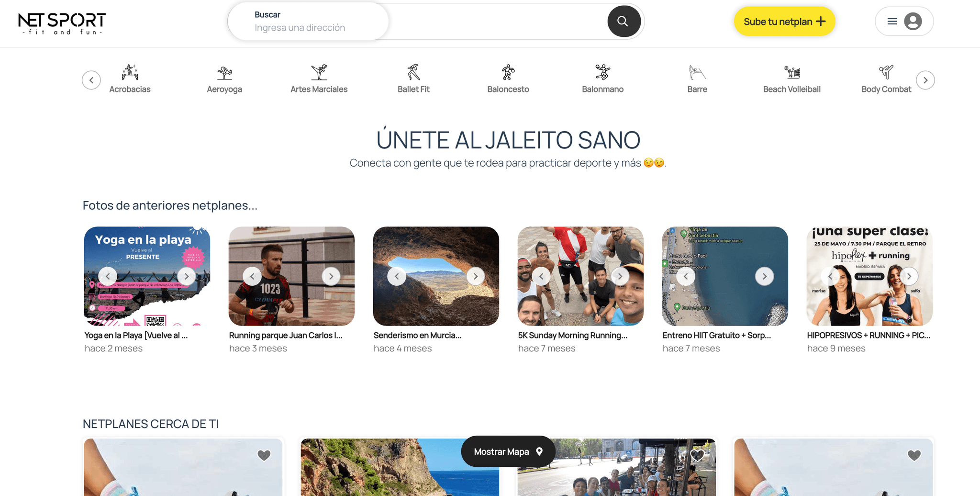The image size is (980, 496).
Task: Open HIPOPRESIVOS + RUNNING title
Action: tap(869, 335)
